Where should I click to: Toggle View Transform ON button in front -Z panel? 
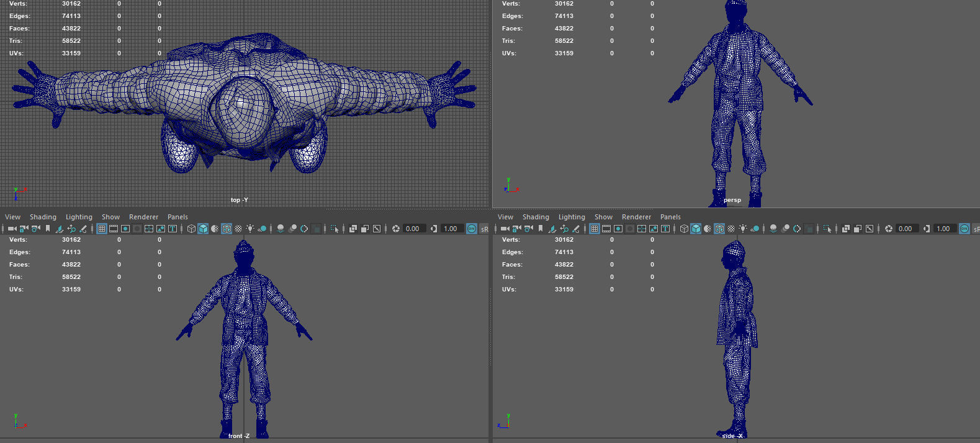(x=472, y=229)
